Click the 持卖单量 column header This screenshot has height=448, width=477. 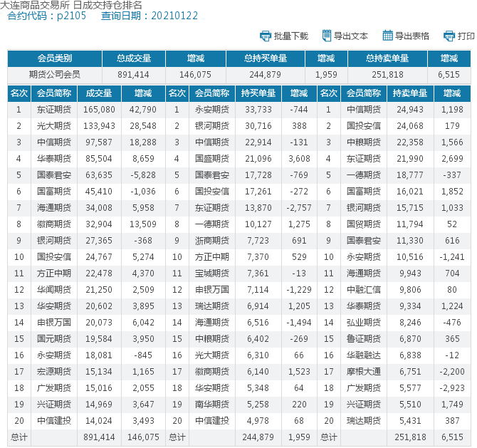[410, 93]
